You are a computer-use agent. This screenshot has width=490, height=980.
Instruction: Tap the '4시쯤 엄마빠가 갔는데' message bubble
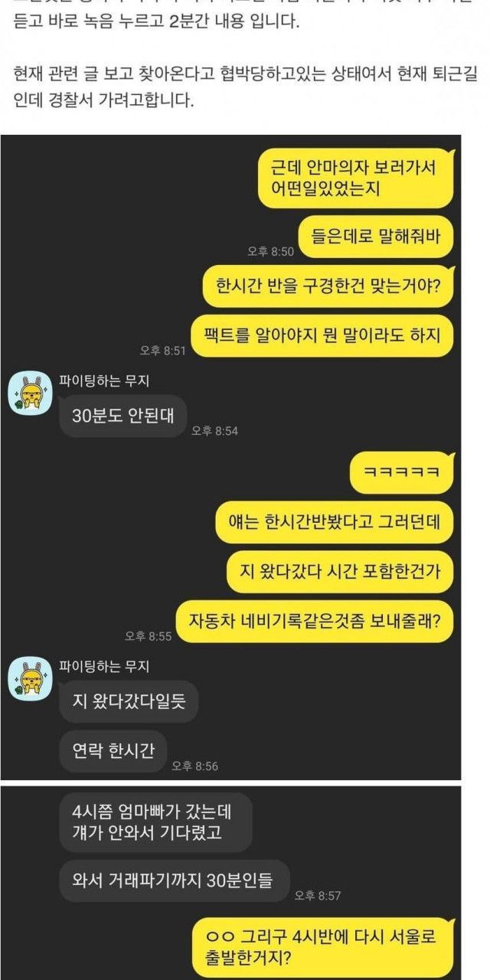pyautogui.click(x=155, y=822)
